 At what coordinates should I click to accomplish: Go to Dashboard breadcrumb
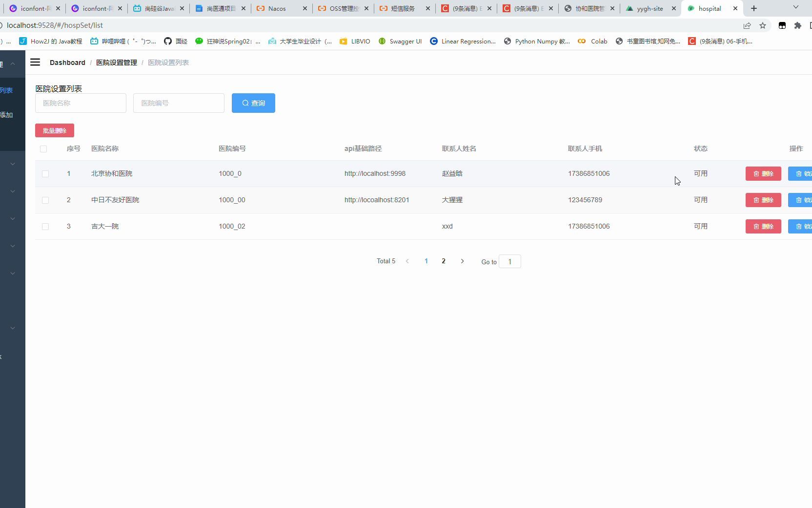pos(67,63)
